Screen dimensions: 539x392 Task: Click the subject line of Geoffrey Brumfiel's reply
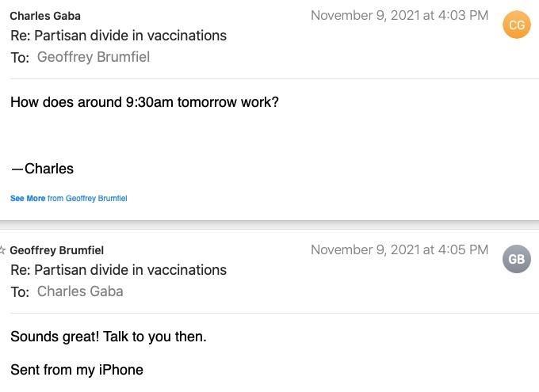118,270
